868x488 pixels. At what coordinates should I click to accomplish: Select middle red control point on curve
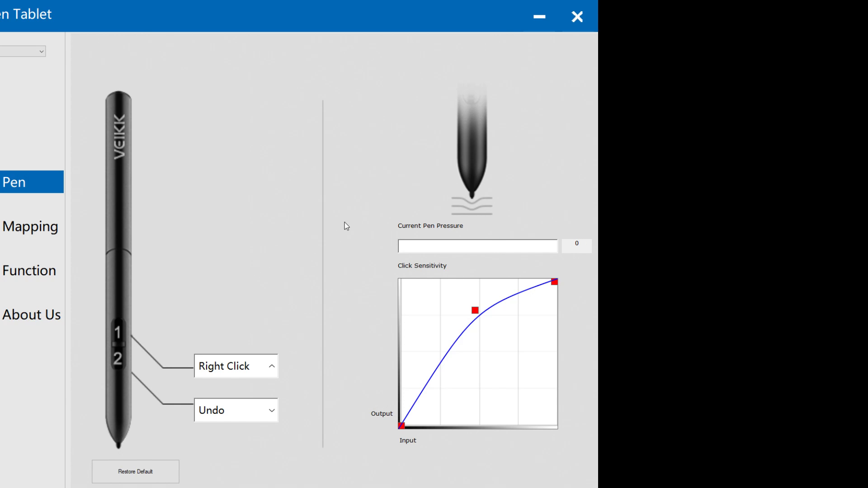point(475,310)
